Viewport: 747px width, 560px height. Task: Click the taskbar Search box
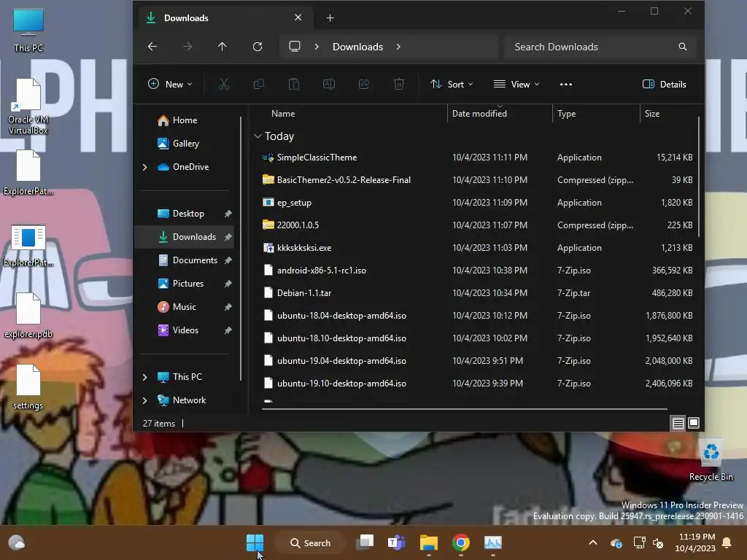coord(310,542)
